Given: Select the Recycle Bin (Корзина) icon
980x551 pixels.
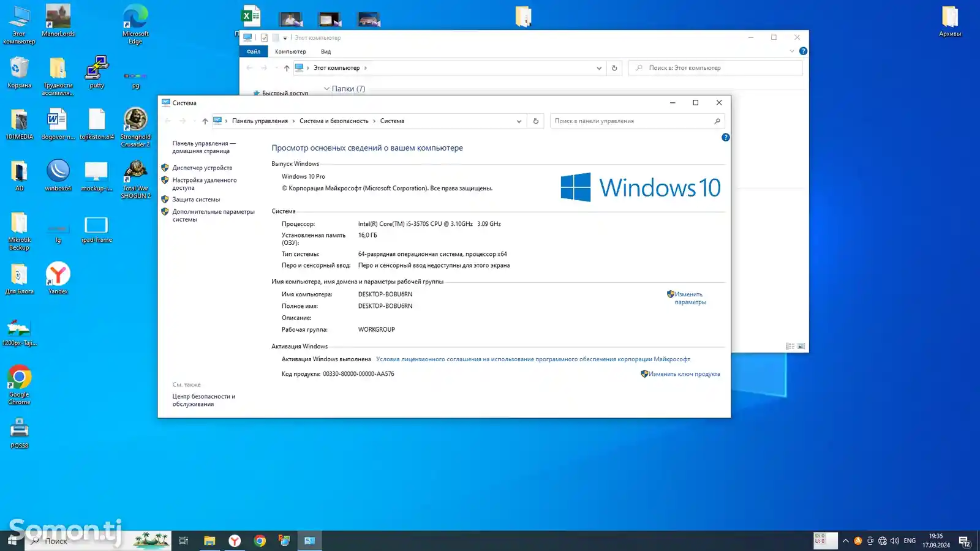Looking at the screenshot, I should (19, 72).
